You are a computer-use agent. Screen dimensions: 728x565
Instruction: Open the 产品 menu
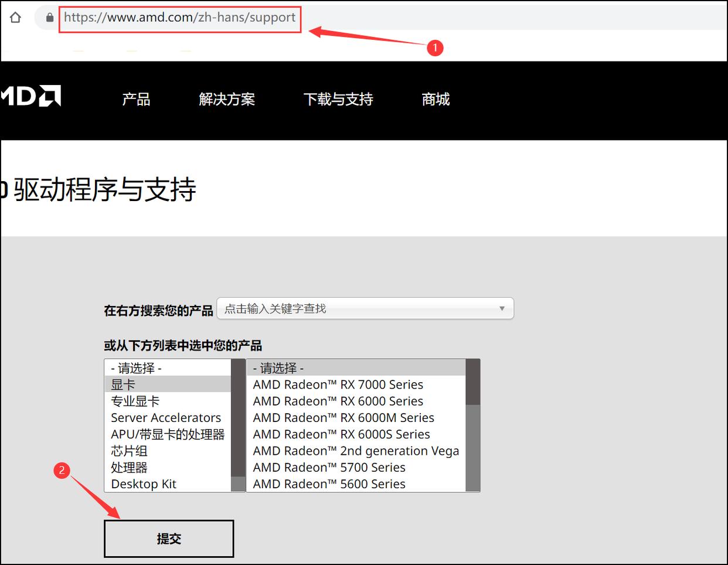tap(136, 99)
